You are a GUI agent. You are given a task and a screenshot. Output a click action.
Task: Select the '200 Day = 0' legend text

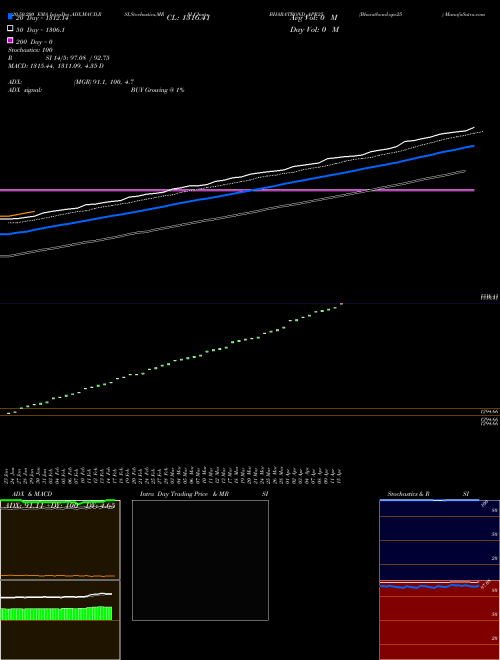pos(34,42)
